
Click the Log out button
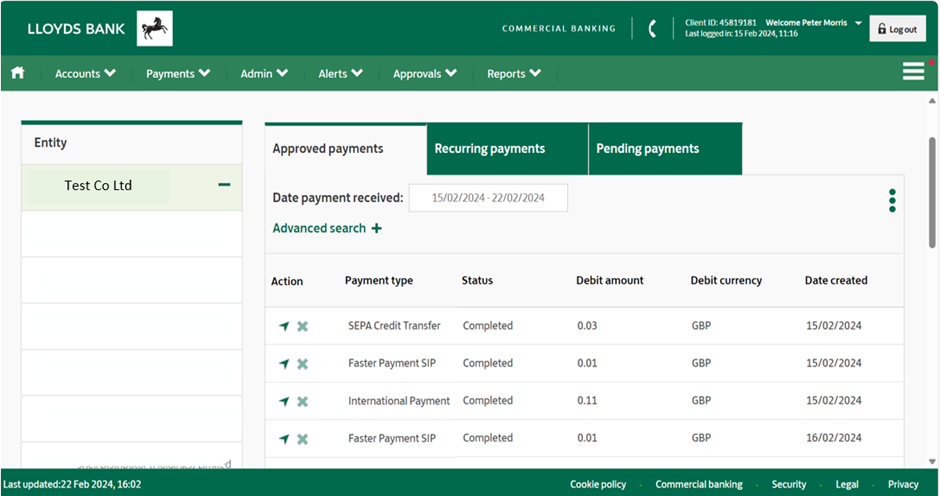[x=897, y=29]
